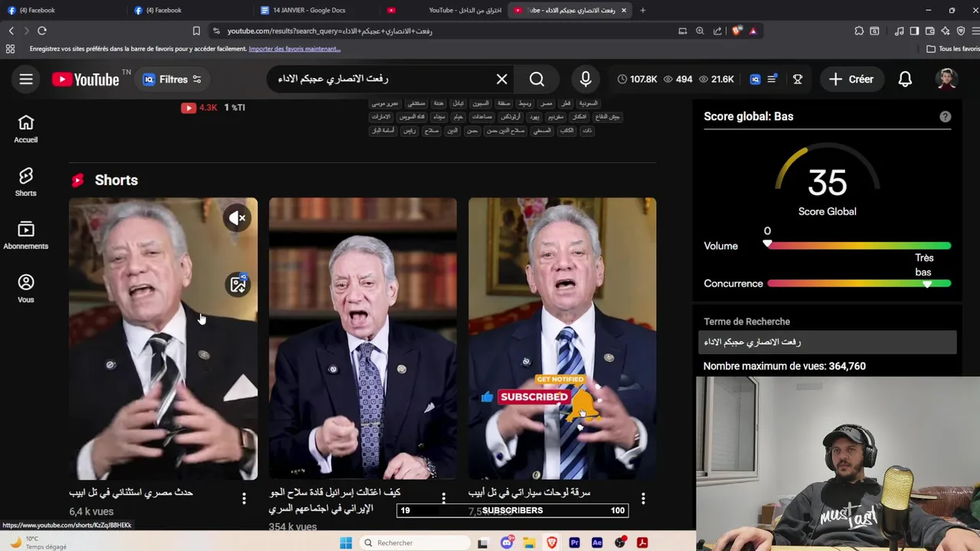Open the apps grid in bookmarks bar

[10, 49]
